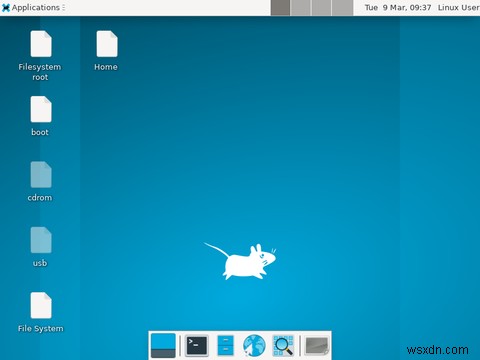The height and width of the screenshot is (360, 480).
Task: Click the 'usb' label text
Action: 40,263
